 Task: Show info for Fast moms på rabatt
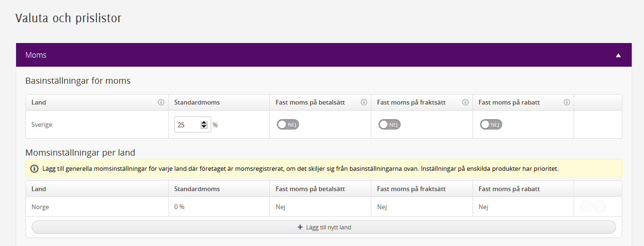pyautogui.click(x=567, y=102)
